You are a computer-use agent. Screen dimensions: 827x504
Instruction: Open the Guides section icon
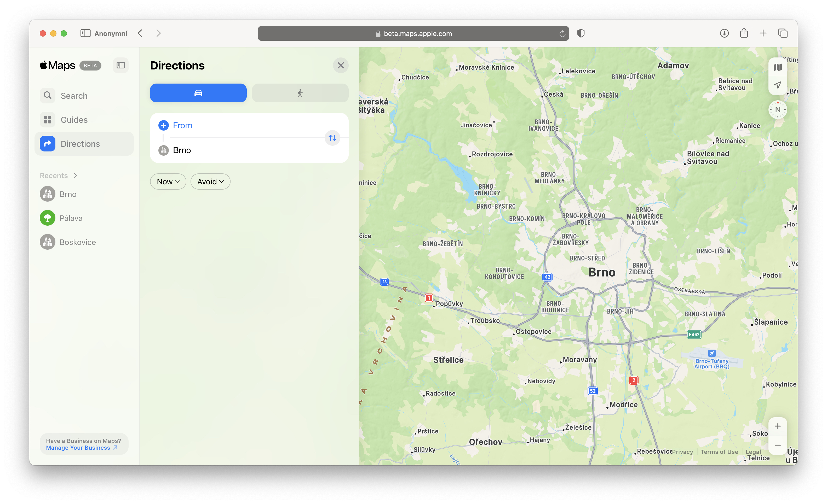[47, 119]
